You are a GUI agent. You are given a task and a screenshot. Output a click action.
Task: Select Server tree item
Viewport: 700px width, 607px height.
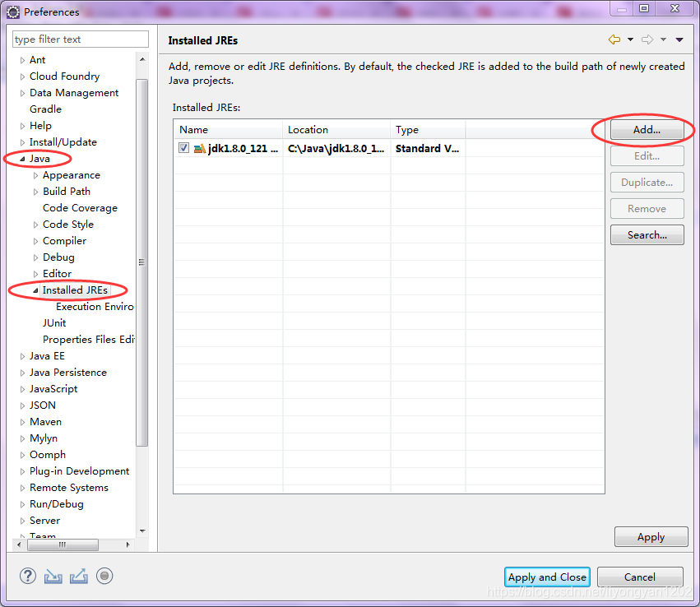point(44,521)
